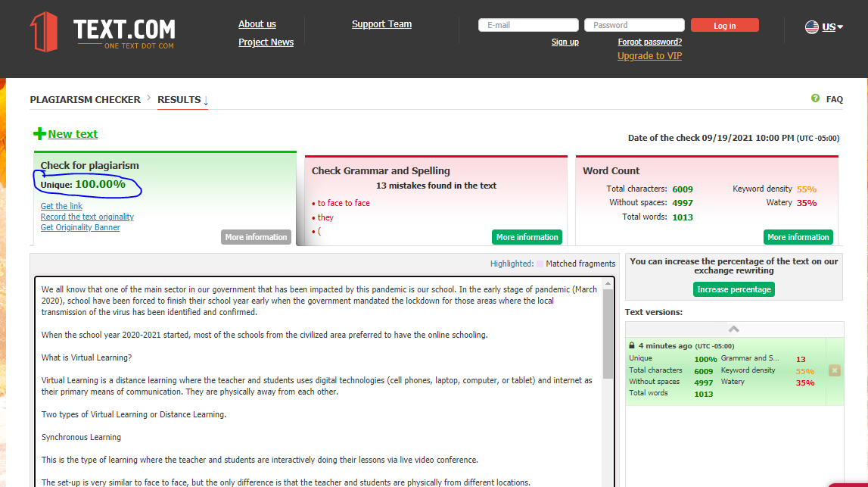Viewport: 868px width, 487px height.
Task: Click the Total characters 6009 value in Word Count
Action: (x=683, y=189)
